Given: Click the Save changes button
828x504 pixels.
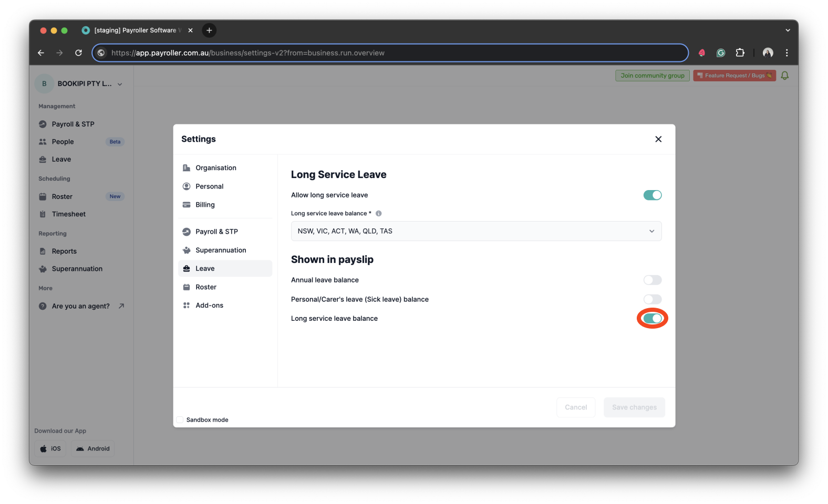Looking at the screenshot, I should pyautogui.click(x=634, y=407).
